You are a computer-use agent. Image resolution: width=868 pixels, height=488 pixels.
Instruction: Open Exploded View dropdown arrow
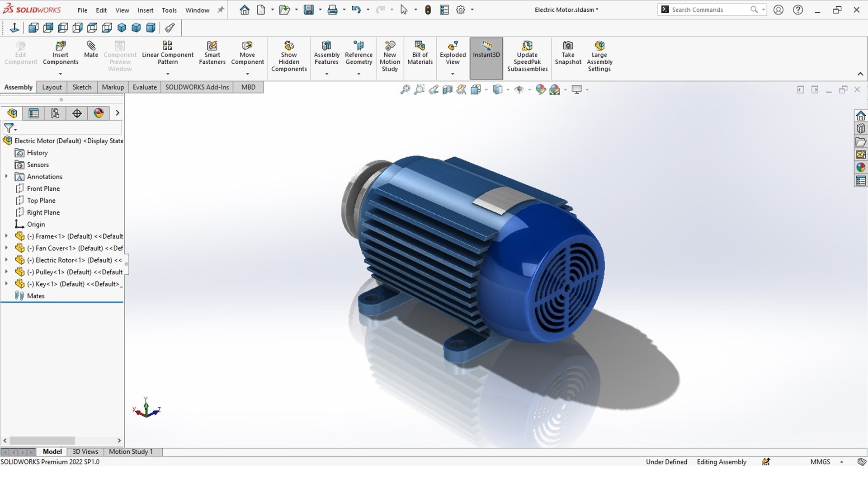(453, 74)
